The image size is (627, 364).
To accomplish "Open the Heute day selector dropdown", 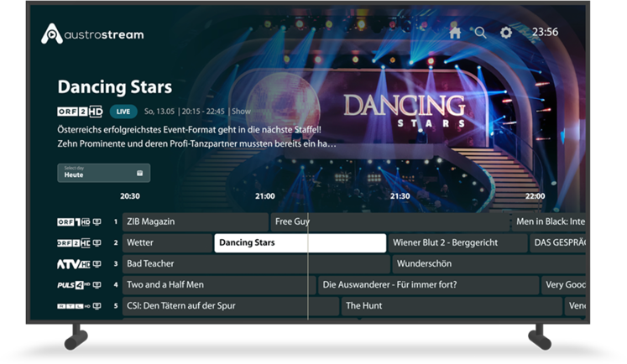I will (103, 173).
